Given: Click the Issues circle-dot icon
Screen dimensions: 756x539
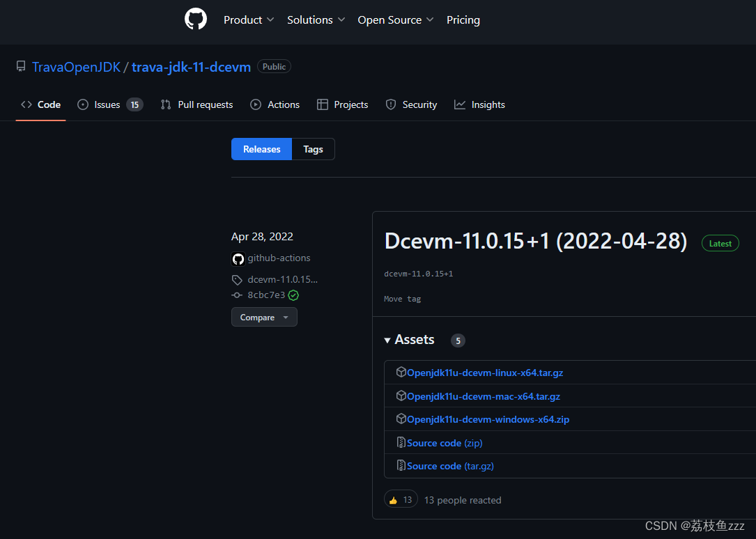Looking at the screenshot, I should coord(83,104).
